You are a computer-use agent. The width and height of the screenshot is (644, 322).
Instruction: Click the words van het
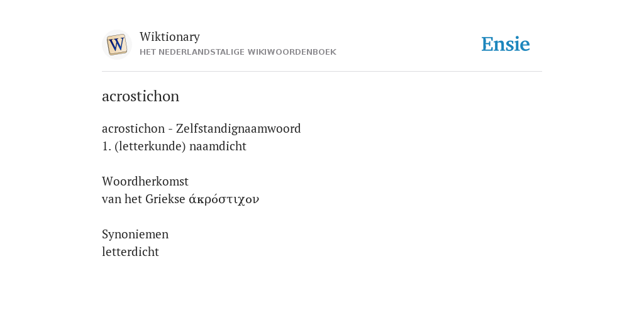pos(122,199)
